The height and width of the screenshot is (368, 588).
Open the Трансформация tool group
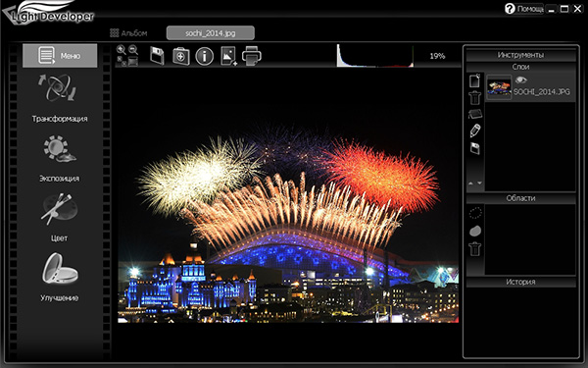click(x=59, y=97)
